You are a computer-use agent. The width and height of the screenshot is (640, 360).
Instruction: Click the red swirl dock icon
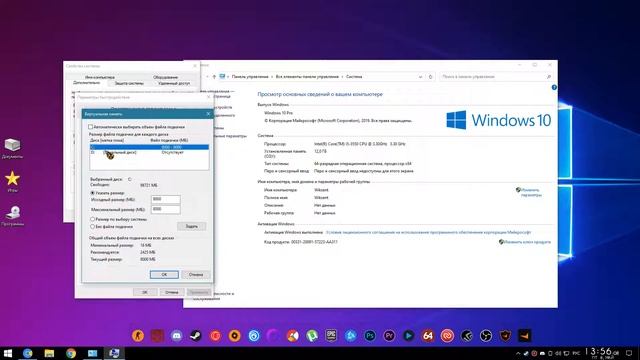447,336
